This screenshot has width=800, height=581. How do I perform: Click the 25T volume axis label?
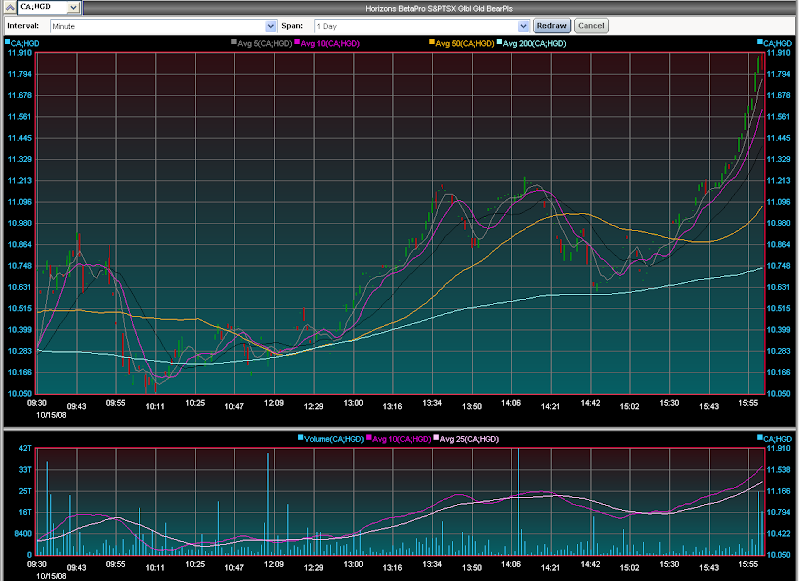point(25,491)
